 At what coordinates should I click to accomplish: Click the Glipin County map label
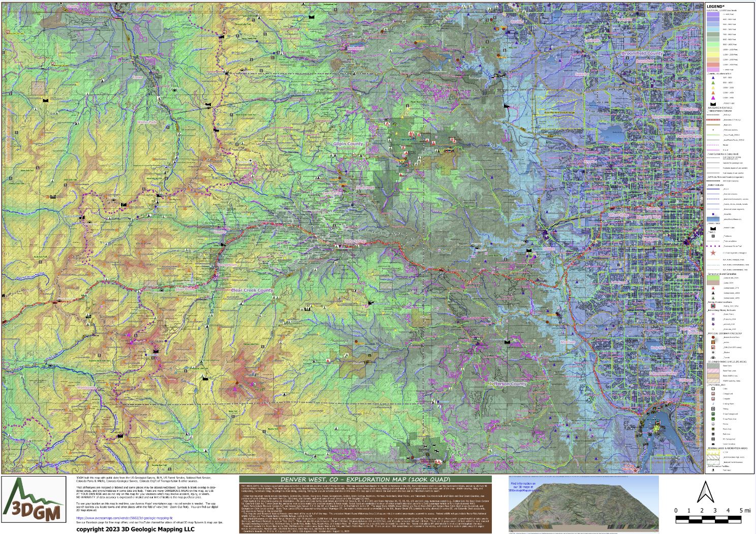tap(348, 144)
